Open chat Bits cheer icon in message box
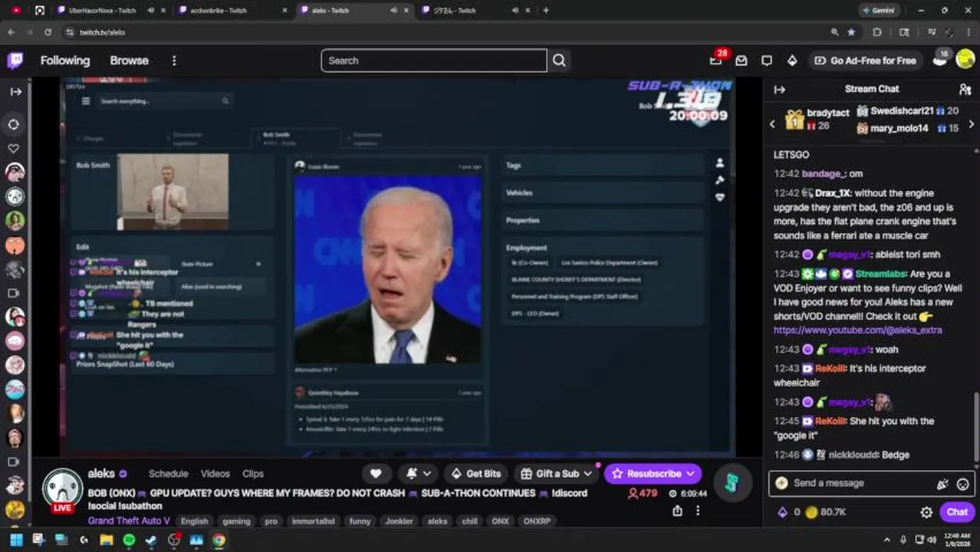 click(942, 484)
